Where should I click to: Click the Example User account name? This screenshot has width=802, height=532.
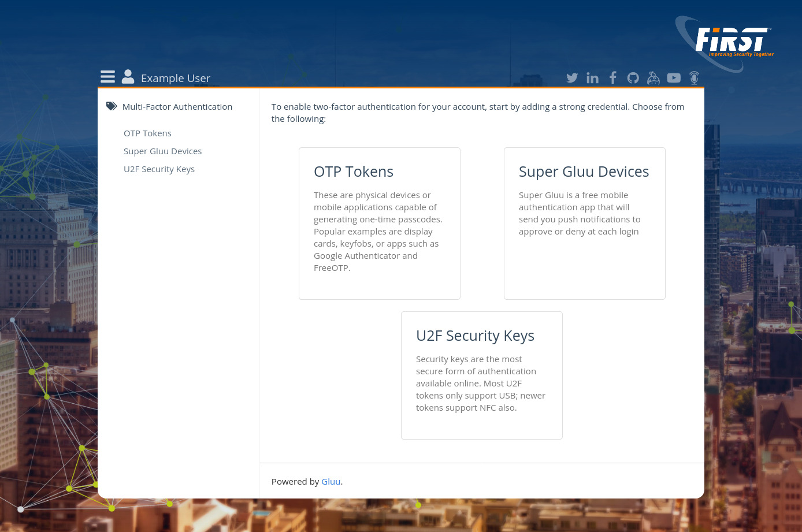pos(176,78)
